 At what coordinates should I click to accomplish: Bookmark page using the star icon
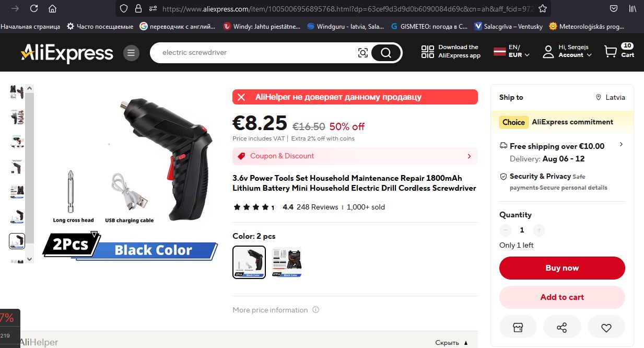click(x=543, y=8)
